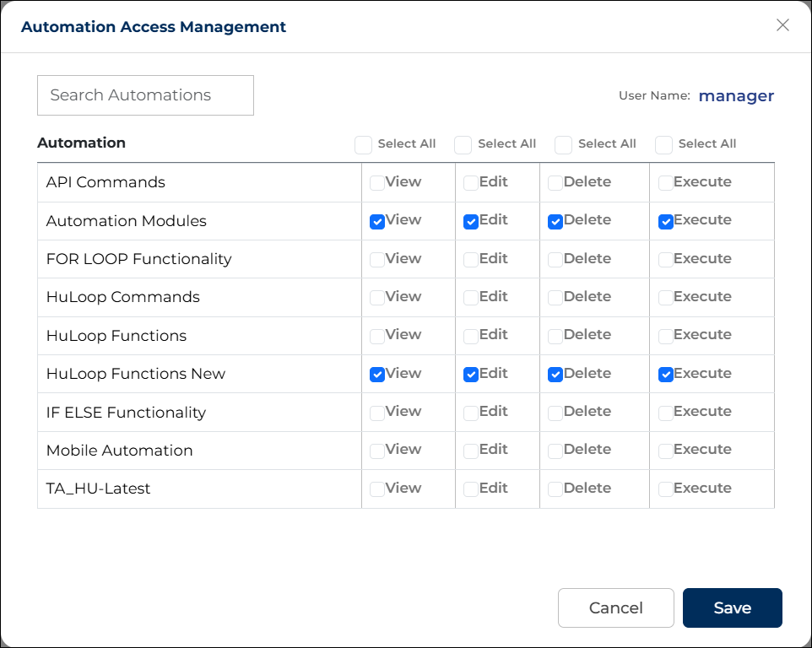
Task: Cancel the access management dialog
Action: [x=615, y=608]
